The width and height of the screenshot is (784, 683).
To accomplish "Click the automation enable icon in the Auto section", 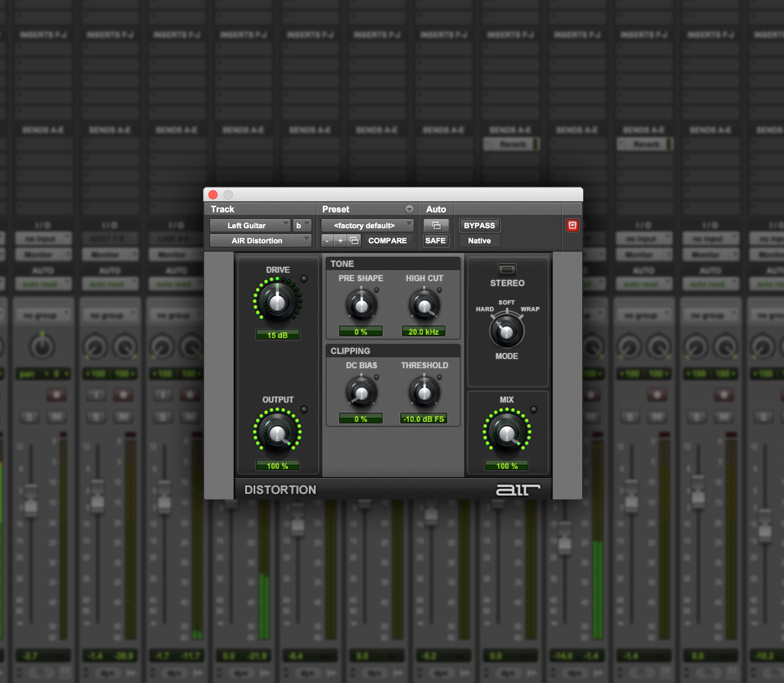I will 436,225.
